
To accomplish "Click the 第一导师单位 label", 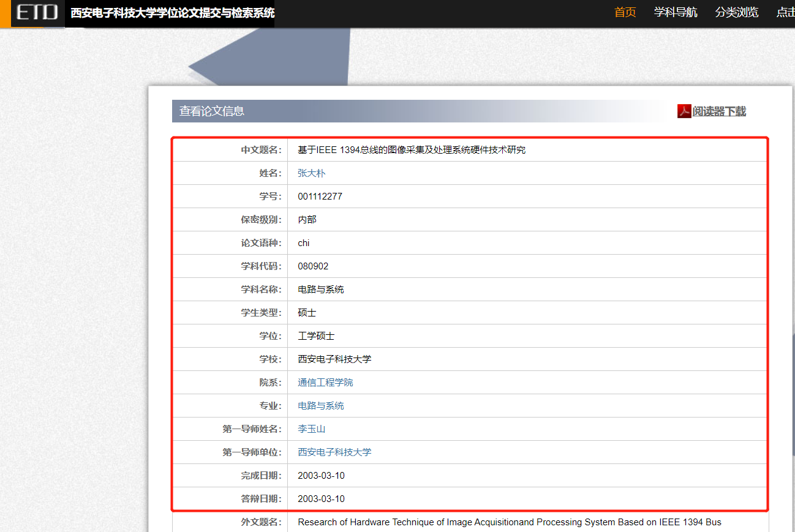I will click(x=252, y=452).
